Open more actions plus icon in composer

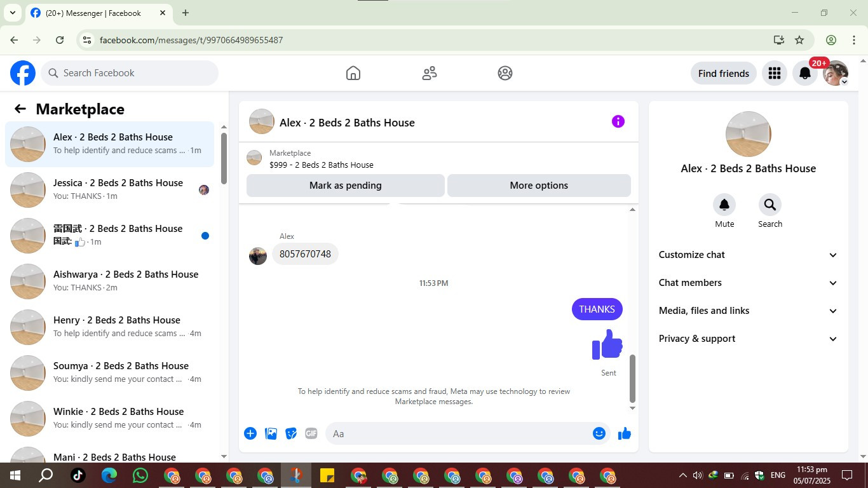[250, 433]
